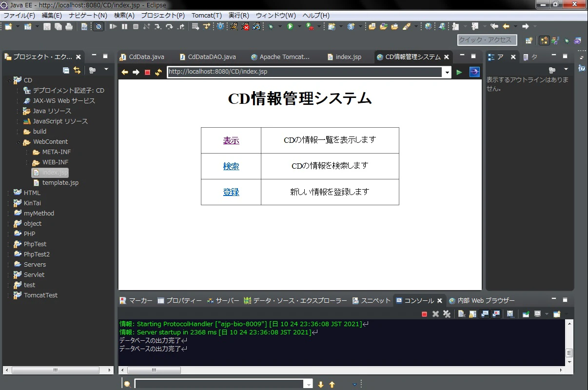Toggle Skip All Breakpoints in toolbar

click(98, 26)
